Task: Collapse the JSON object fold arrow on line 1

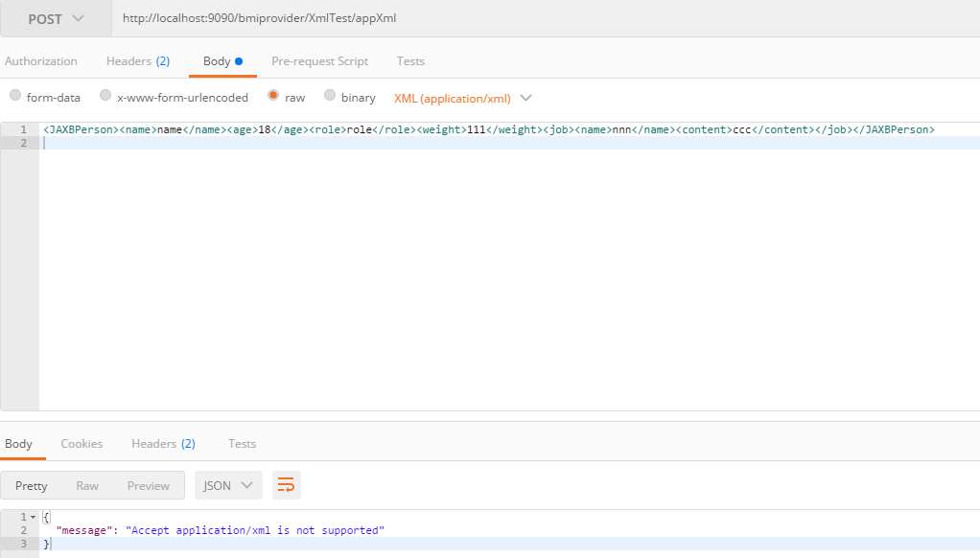Action: pos(34,518)
